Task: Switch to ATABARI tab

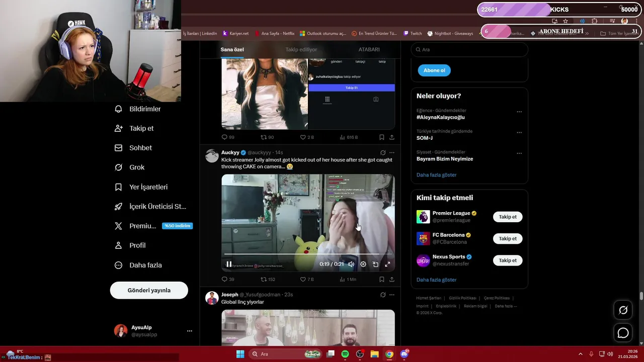Action: pos(369,49)
